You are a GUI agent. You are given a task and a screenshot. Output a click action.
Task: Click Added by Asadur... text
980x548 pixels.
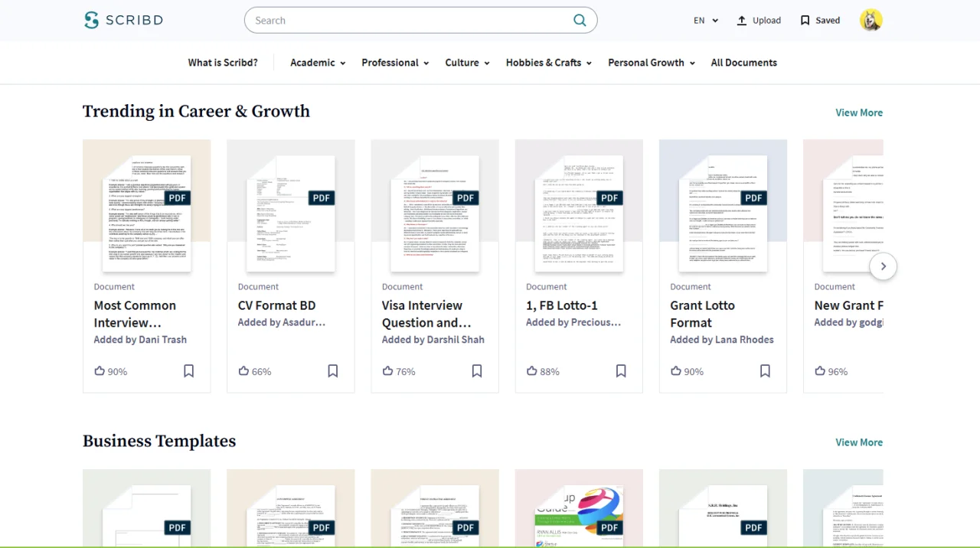coord(281,322)
